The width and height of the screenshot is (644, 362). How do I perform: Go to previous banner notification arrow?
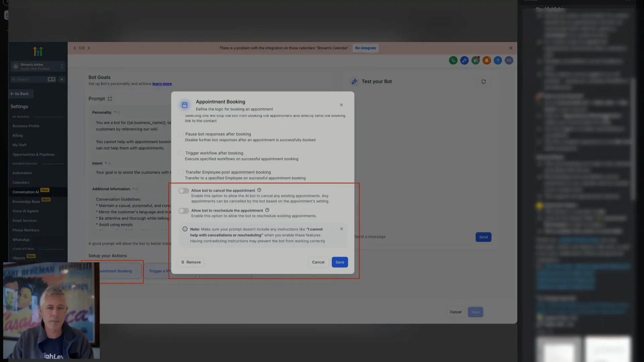(x=74, y=48)
